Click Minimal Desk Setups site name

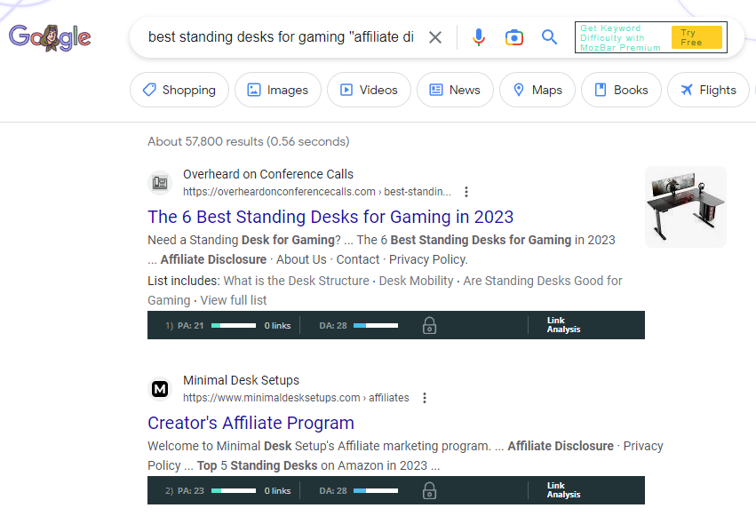(x=241, y=380)
